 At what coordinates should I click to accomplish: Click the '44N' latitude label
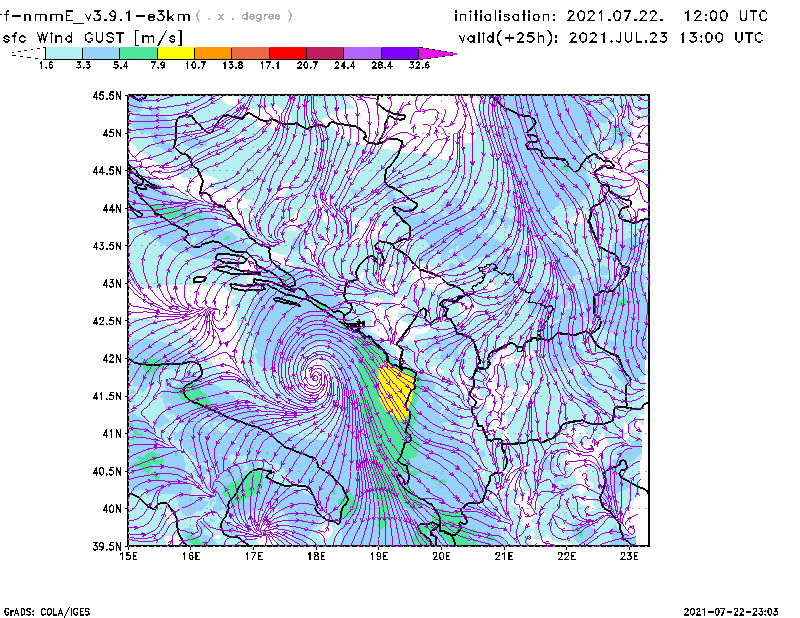(x=112, y=208)
